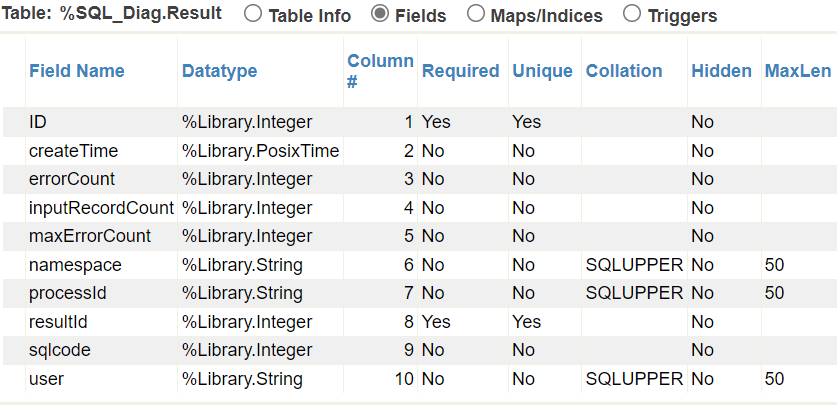Click the Column # header
This screenshot has height=405, width=837.
tap(380, 71)
